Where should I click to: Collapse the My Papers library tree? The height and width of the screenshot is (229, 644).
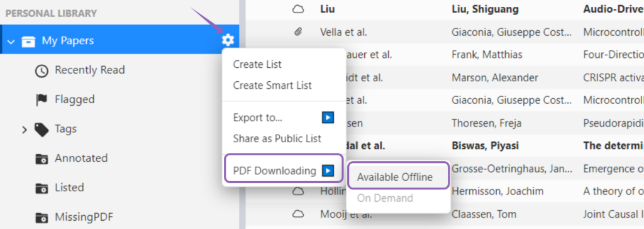pos(11,41)
